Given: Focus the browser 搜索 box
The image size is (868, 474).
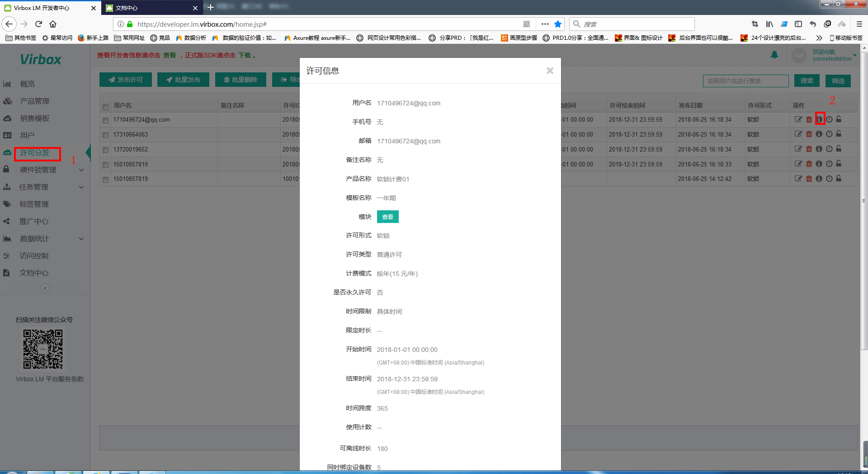Looking at the screenshot, I should point(632,24).
